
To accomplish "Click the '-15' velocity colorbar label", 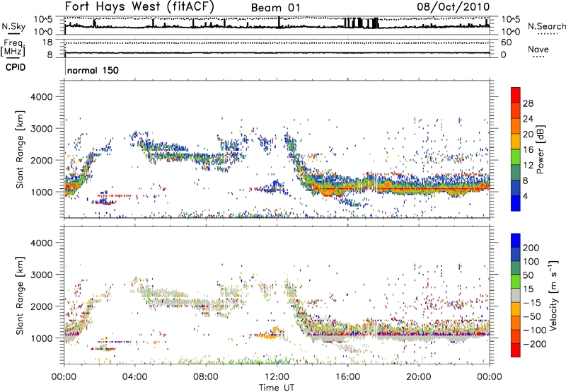I will pyautogui.click(x=532, y=302).
